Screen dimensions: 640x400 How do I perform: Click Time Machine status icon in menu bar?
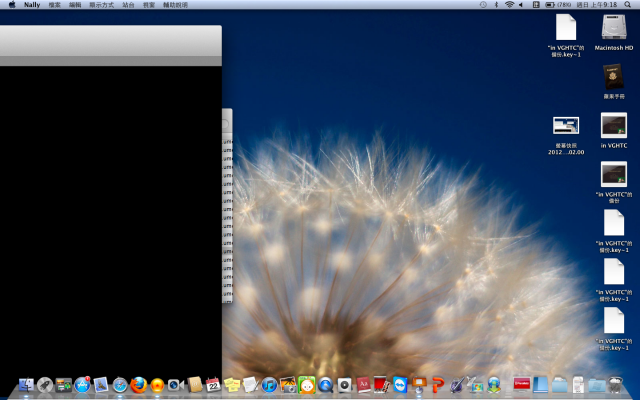[483, 4]
